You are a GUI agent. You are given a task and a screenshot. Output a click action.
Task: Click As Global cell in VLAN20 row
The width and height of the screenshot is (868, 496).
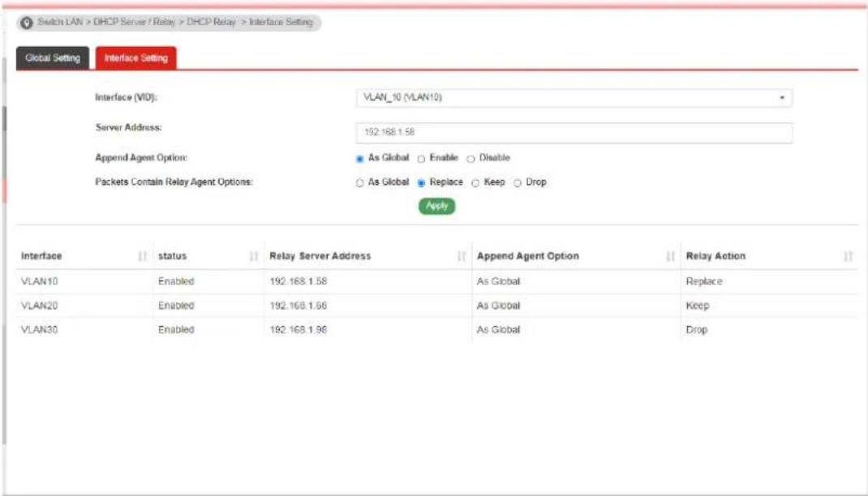[x=498, y=306]
